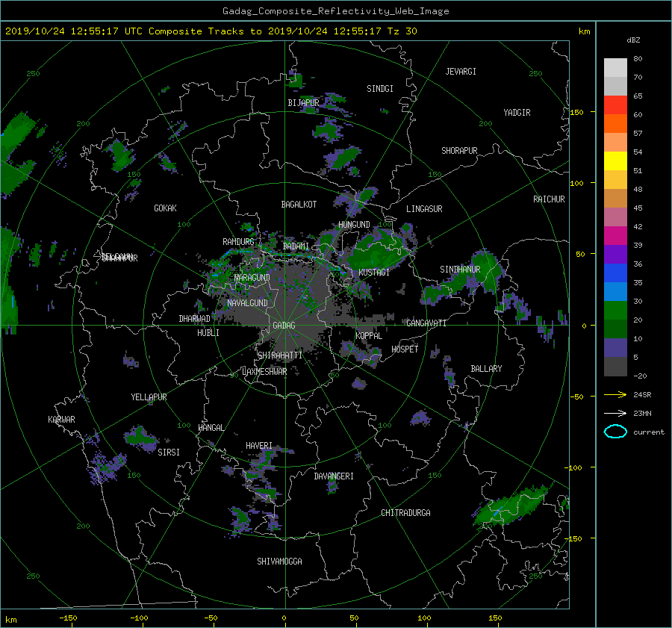Click the yellow 24SR arrow legend icon
This screenshot has height=628, width=672.
point(615,395)
